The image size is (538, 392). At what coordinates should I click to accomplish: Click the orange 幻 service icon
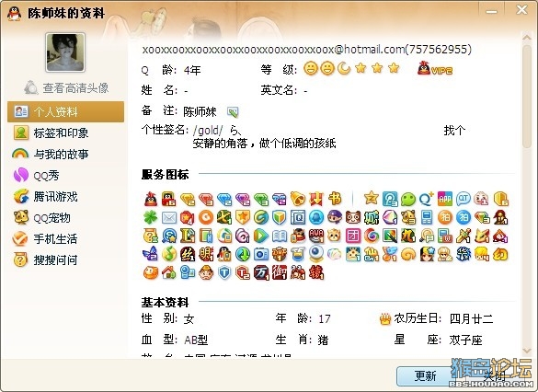[500, 254]
